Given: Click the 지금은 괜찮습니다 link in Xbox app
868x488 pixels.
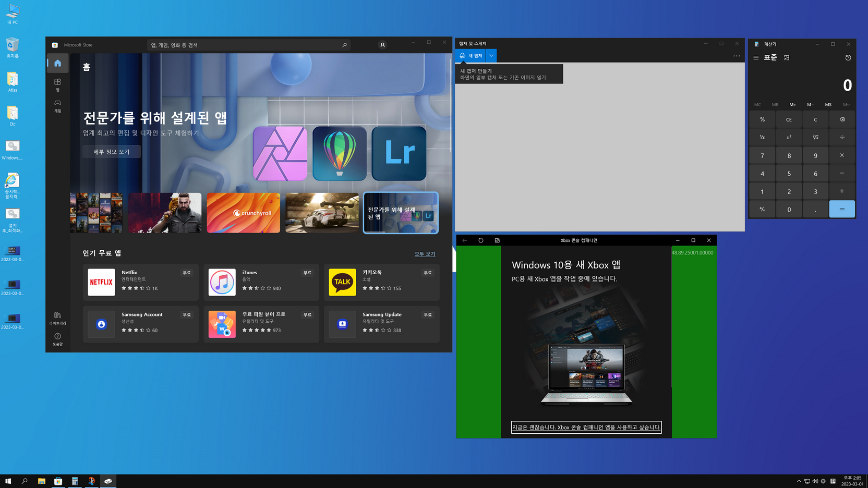Looking at the screenshot, I should [586, 427].
